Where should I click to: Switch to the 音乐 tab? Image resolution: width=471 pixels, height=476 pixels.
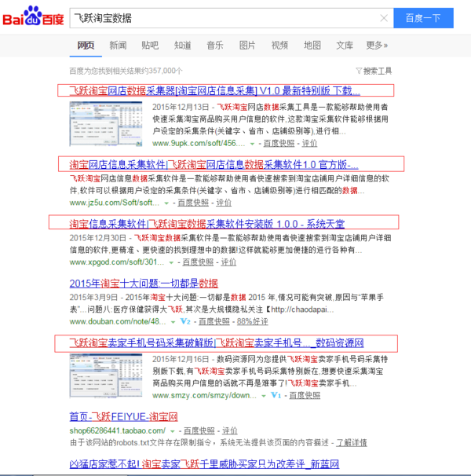click(215, 46)
